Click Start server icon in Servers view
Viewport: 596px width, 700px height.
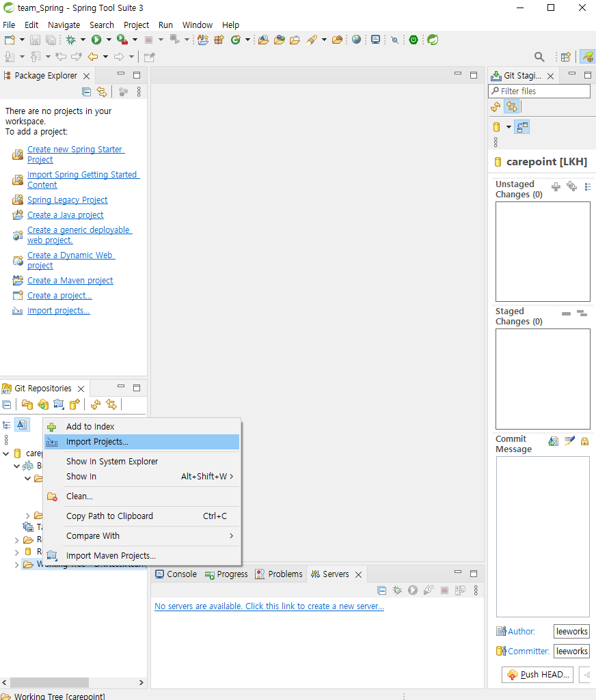coord(413,590)
